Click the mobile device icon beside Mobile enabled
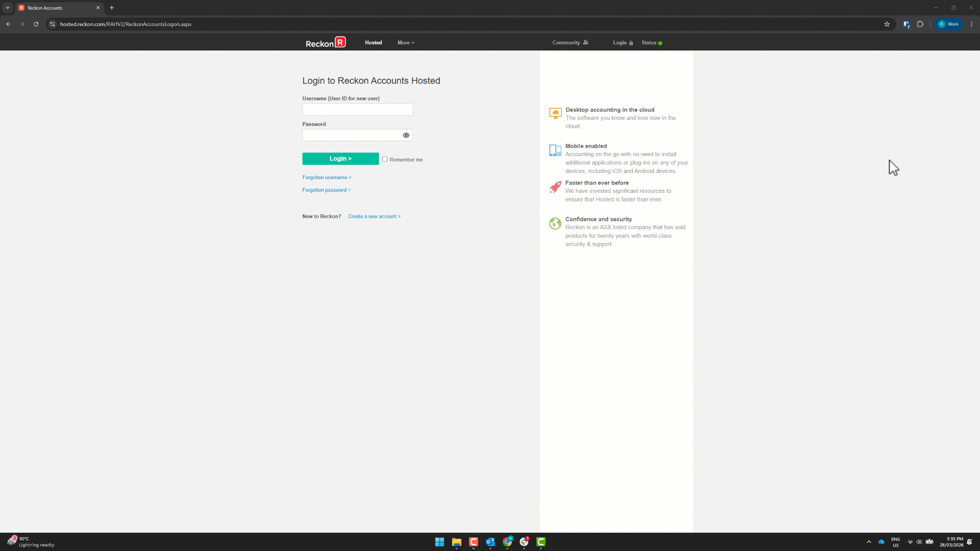The height and width of the screenshot is (551, 980). point(555,151)
